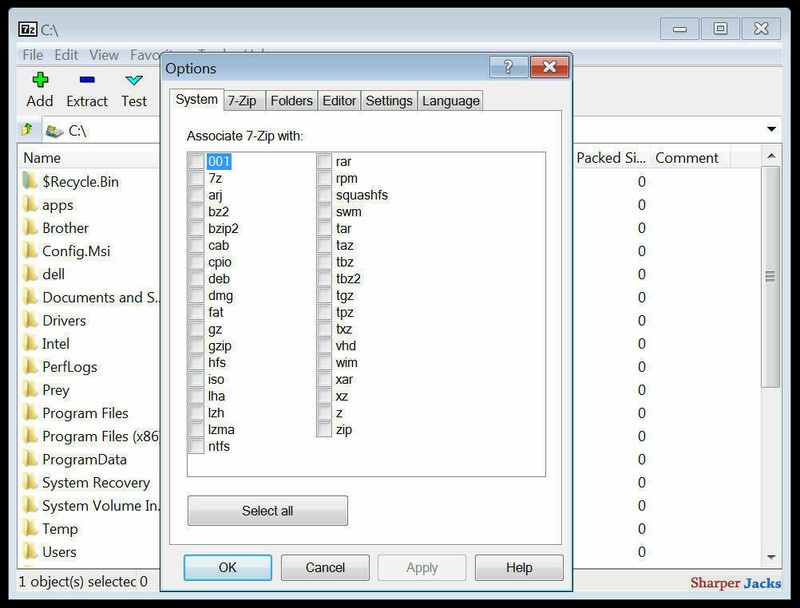Click the Options dialog question mark help icon

pos(508,67)
